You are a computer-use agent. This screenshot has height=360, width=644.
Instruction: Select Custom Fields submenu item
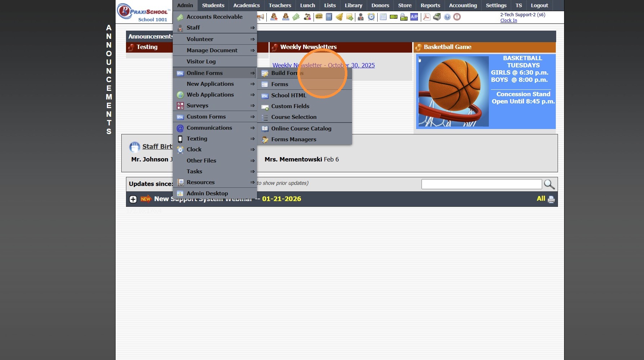[305, 106]
